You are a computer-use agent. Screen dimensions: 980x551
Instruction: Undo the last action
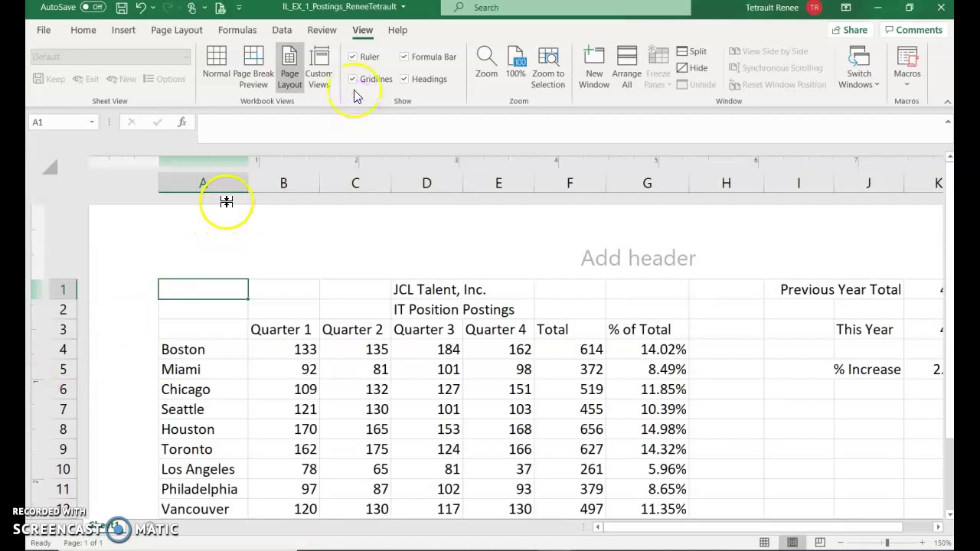pos(141,8)
